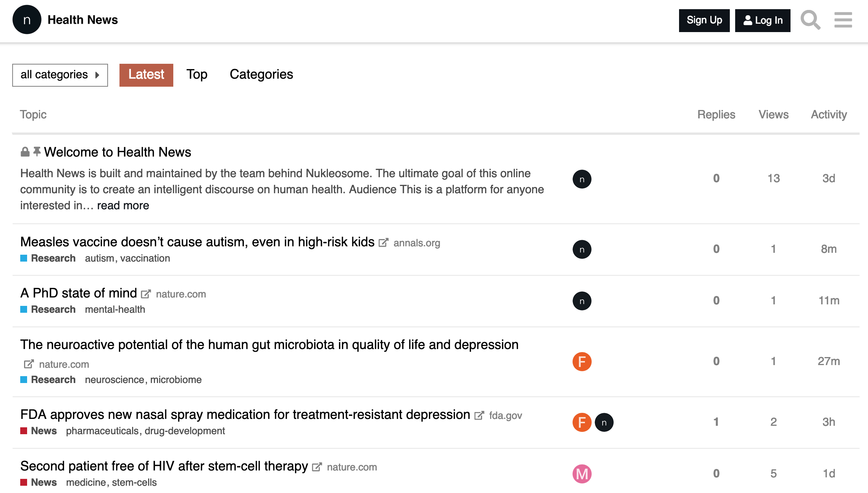Open A PhD state of mind topic
This screenshot has height=493, width=868.
pos(78,293)
